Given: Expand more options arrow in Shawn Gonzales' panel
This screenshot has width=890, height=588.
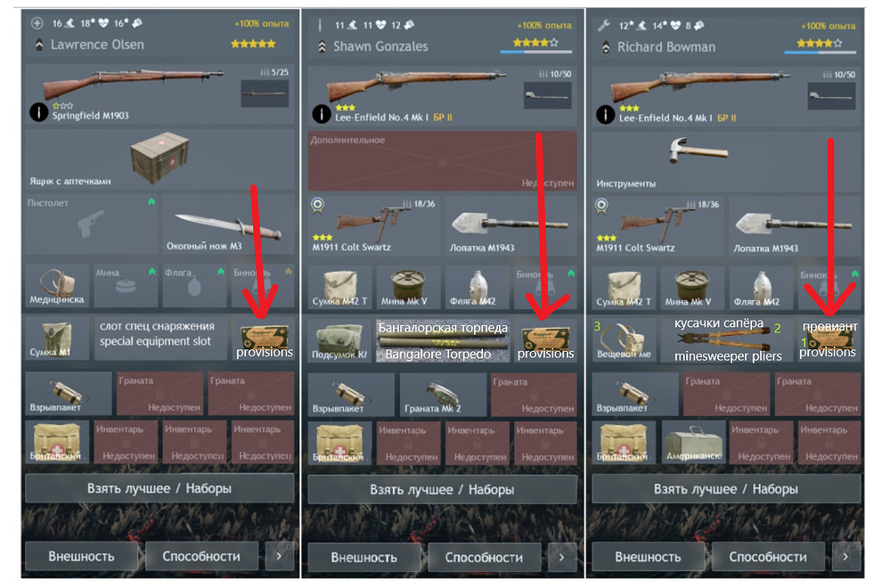Looking at the screenshot, I should pyautogui.click(x=562, y=558).
